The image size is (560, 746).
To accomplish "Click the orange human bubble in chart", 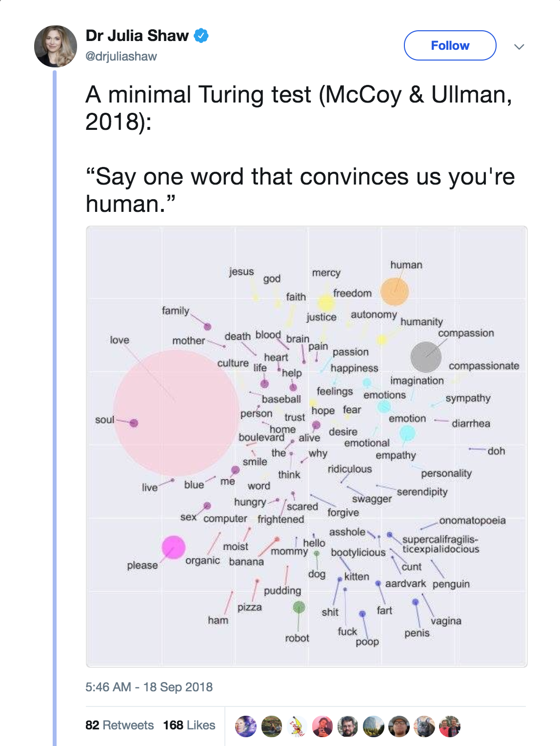I will coord(394,291).
